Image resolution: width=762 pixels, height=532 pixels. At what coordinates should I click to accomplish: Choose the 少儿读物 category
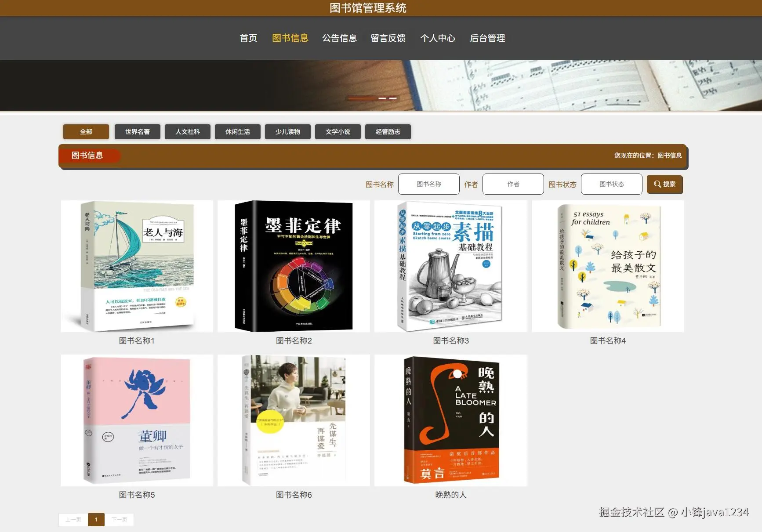288,132
